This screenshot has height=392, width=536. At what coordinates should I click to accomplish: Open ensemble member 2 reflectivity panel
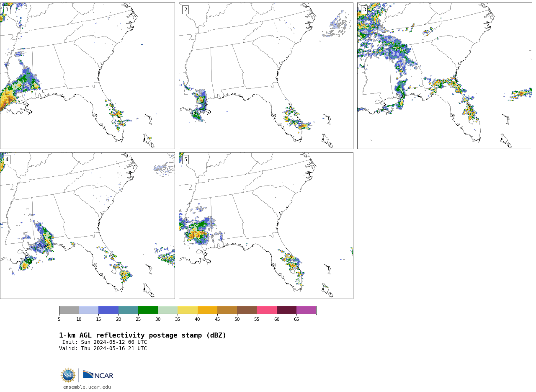(x=266, y=76)
